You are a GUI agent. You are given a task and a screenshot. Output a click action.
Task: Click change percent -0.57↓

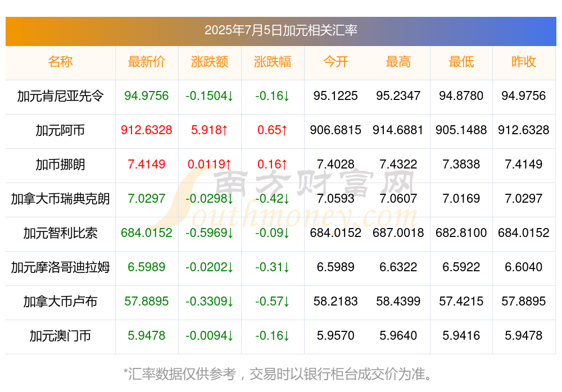click(x=273, y=301)
